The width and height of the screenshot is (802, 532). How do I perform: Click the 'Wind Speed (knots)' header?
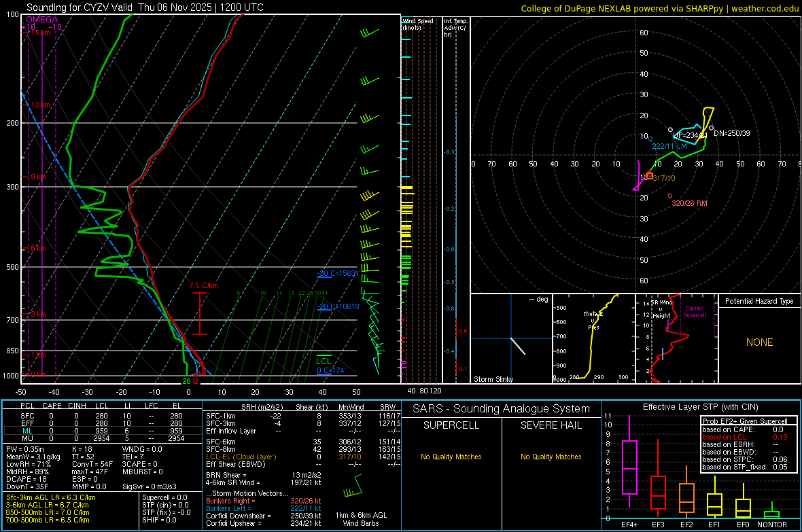point(418,24)
